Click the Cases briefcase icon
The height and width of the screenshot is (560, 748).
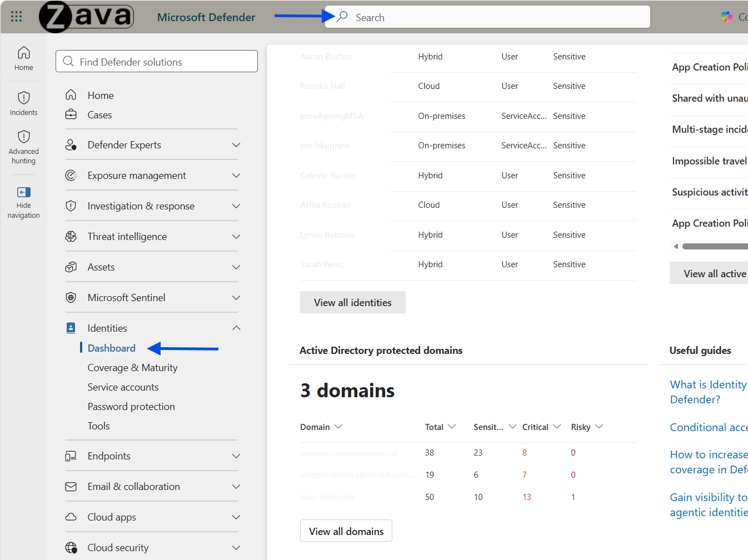[71, 114]
